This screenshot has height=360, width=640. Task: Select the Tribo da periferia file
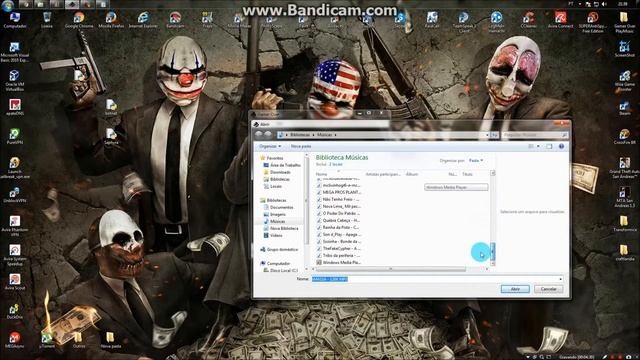coord(339,256)
